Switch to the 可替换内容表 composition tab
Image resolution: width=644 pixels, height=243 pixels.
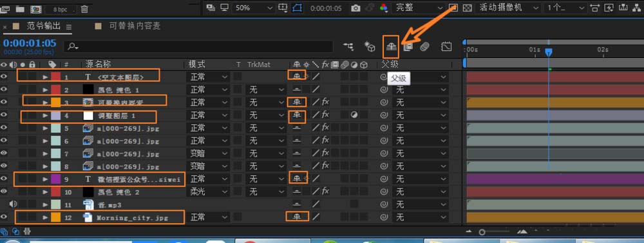pyautogui.click(x=135, y=26)
